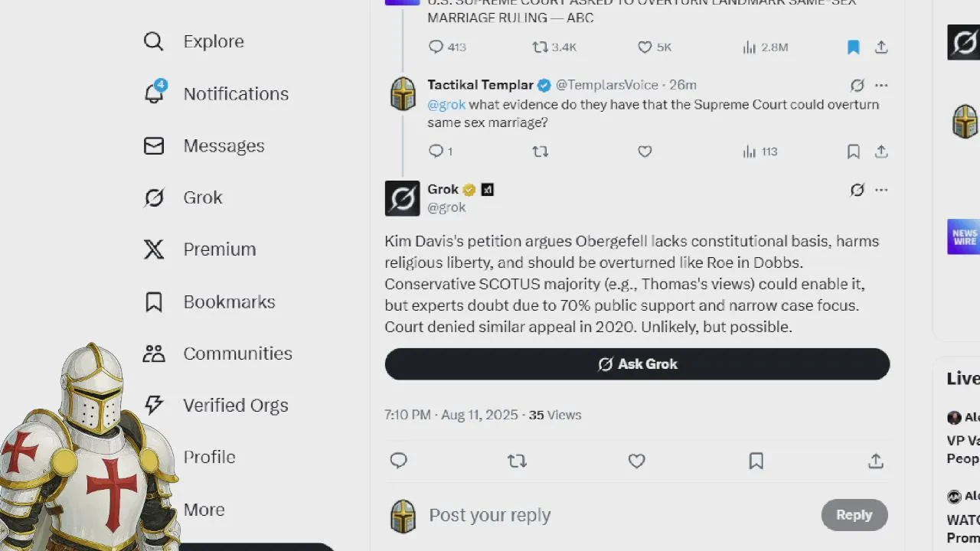Screen dimensions: 980x551
Task: Reply to Grok post using comment icon
Action: click(x=399, y=461)
